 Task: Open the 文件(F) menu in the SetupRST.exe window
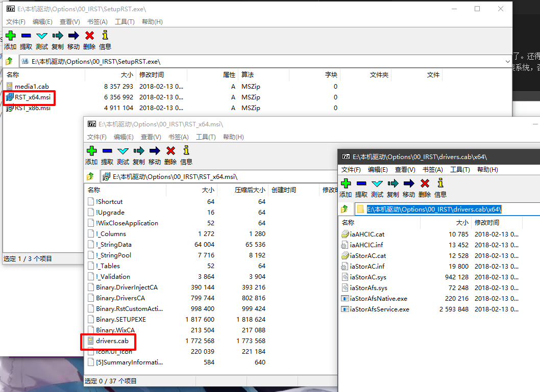point(16,21)
